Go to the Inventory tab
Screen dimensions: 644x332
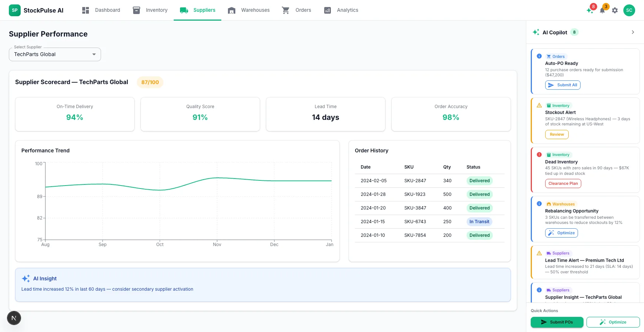[x=150, y=10]
